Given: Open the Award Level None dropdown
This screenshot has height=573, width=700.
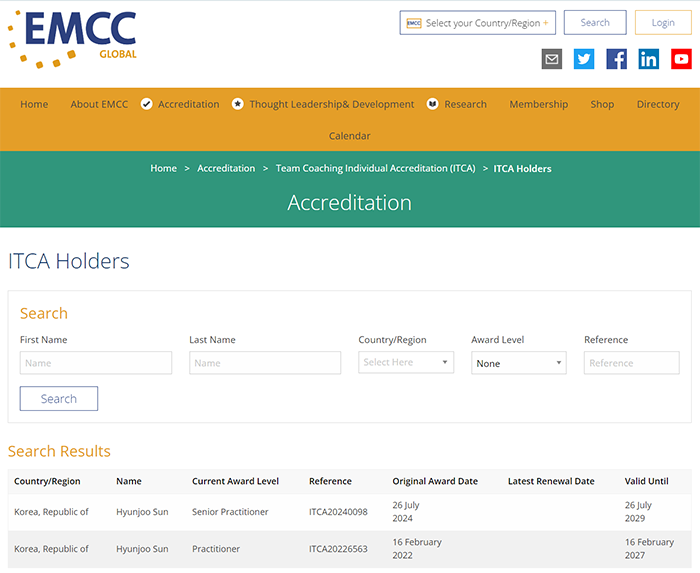Looking at the screenshot, I should pyautogui.click(x=519, y=363).
